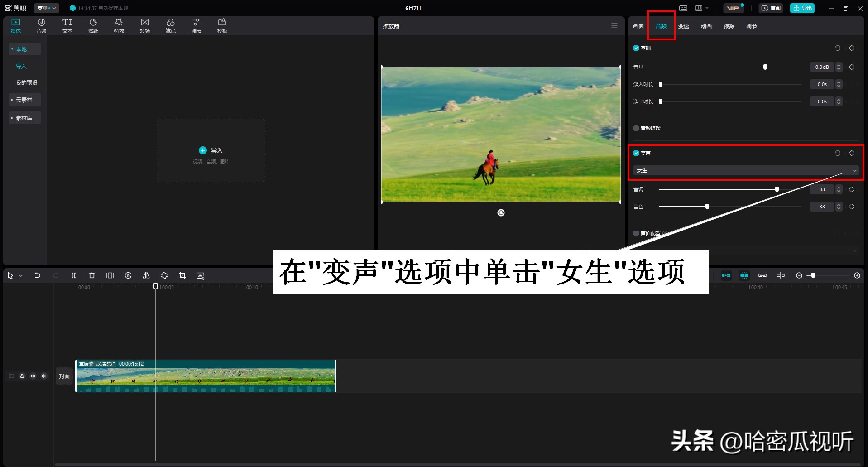Click the undo icon above the timeline

pos(38,275)
